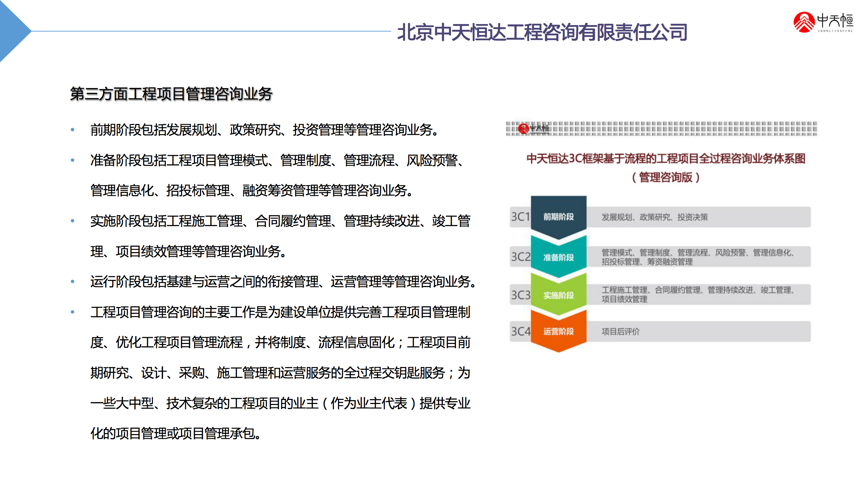
Task: Click the line 化的项目管理或项目管理承包
Action: click(x=176, y=433)
